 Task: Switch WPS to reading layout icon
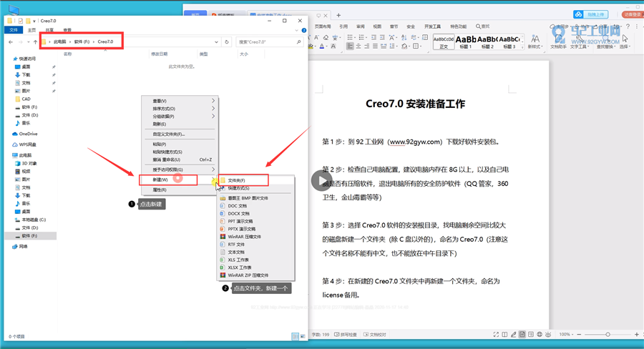(x=504, y=335)
